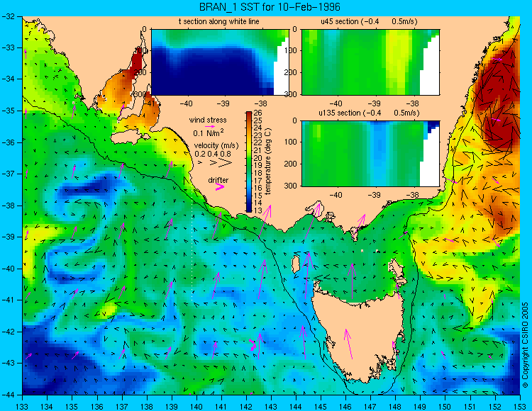Screen dimensions: 532x411
Task: Click the temperature color bar
Action: tap(249, 162)
